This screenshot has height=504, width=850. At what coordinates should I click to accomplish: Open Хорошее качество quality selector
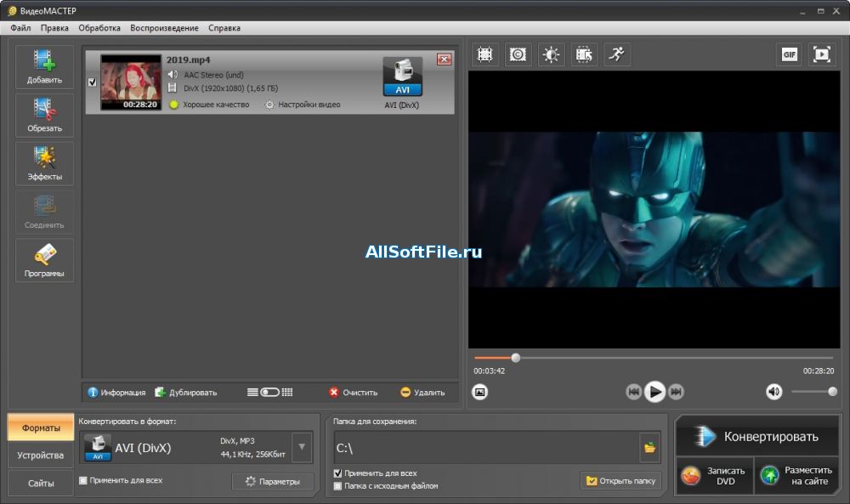pos(209,105)
